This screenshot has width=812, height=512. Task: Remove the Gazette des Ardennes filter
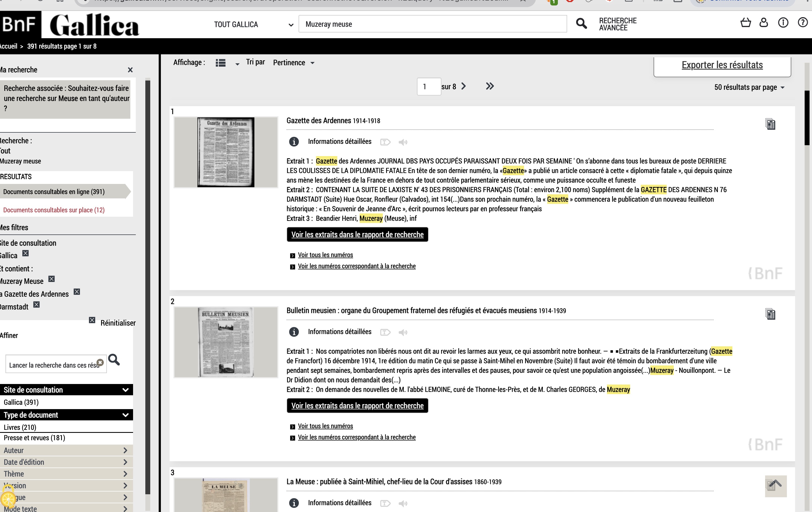[x=77, y=292]
